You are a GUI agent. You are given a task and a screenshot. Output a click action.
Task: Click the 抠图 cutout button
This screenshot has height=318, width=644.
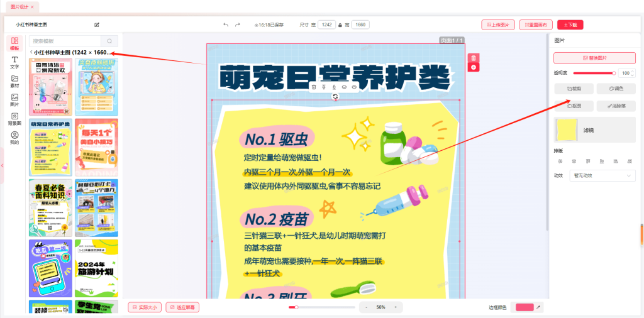pos(573,106)
